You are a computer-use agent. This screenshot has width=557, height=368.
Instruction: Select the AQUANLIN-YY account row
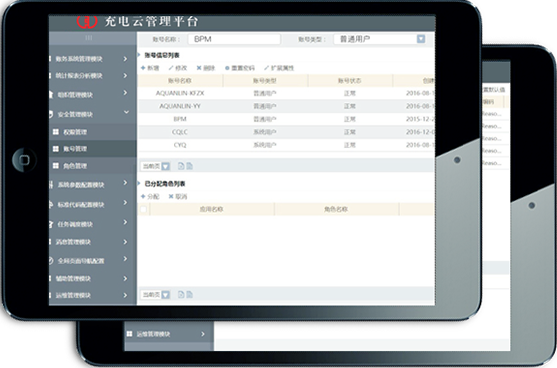click(x=286, y=106)
